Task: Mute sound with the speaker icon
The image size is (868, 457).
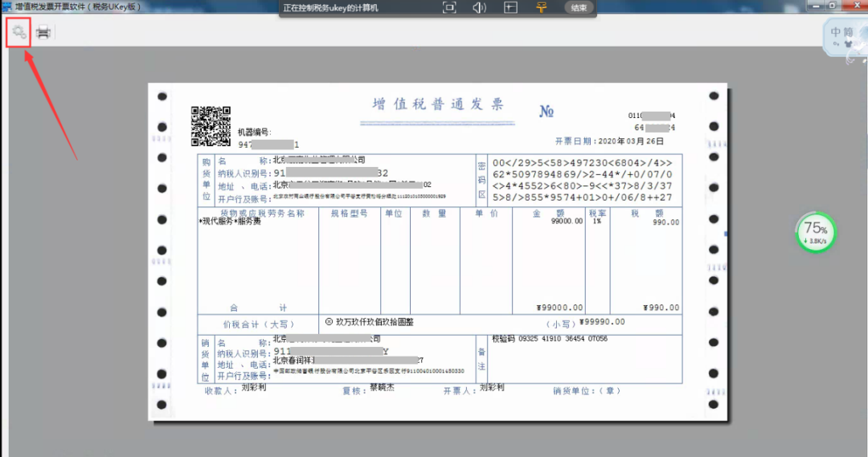Action: [479, 7]
